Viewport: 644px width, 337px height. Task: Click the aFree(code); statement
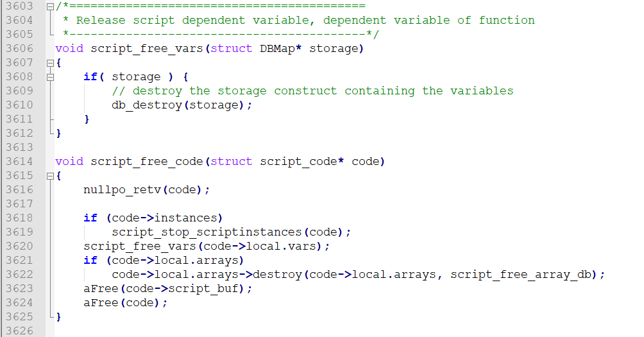click(x=126, y=303)
